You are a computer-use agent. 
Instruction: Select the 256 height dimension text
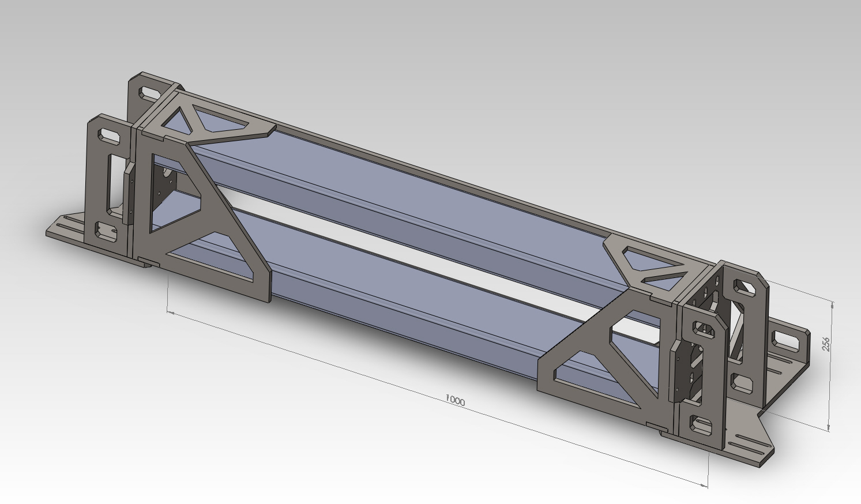tap(825, 344)
